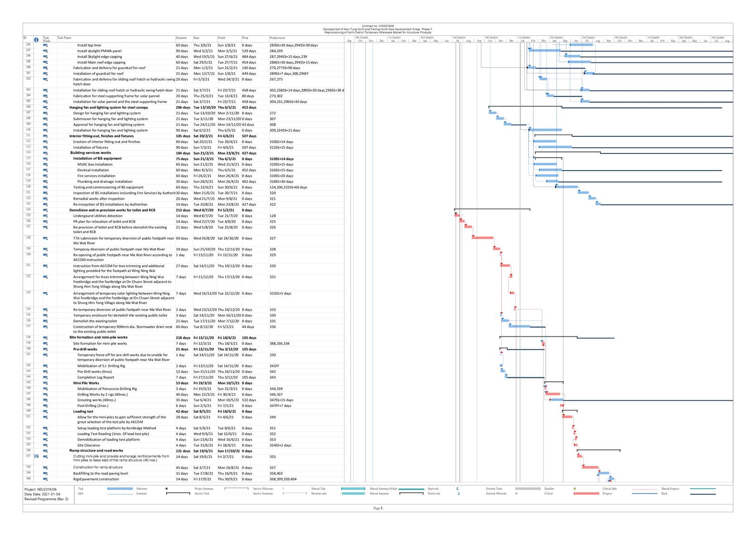Click the Task Name column header
This screenshot has width=756, height=535.
(x=64, y=38)
